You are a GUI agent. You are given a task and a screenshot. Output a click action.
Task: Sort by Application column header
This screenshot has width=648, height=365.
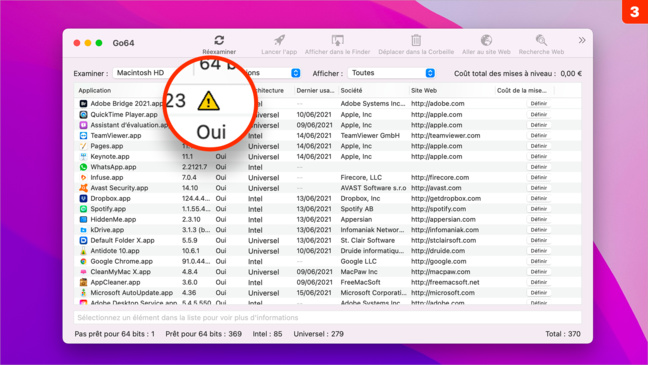coord(95,90)
